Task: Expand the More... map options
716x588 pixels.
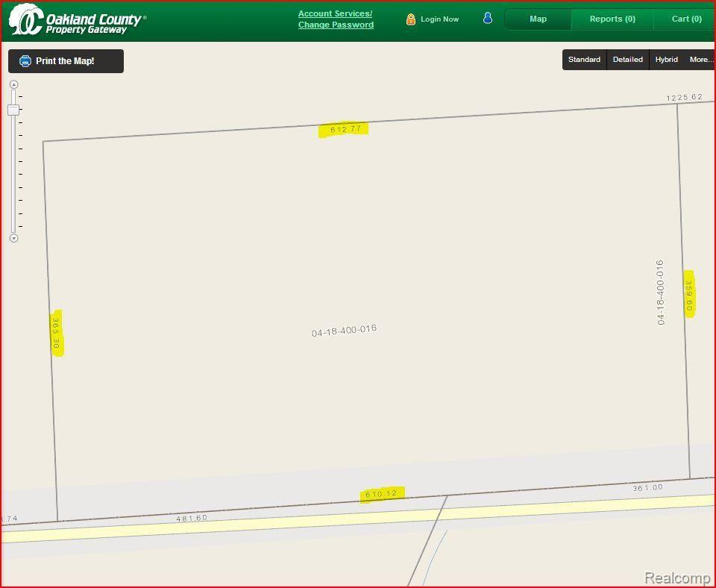Action: (x=700, y=60)
